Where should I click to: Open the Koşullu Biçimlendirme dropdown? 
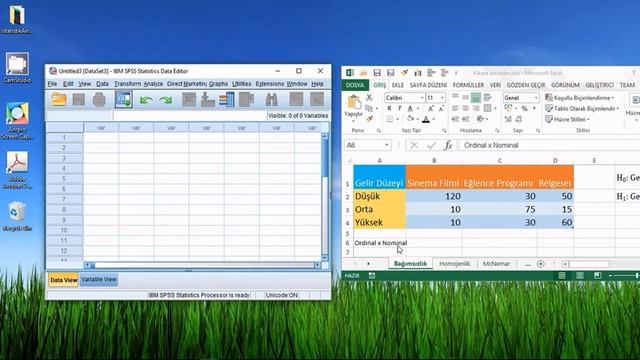(580, 98)
